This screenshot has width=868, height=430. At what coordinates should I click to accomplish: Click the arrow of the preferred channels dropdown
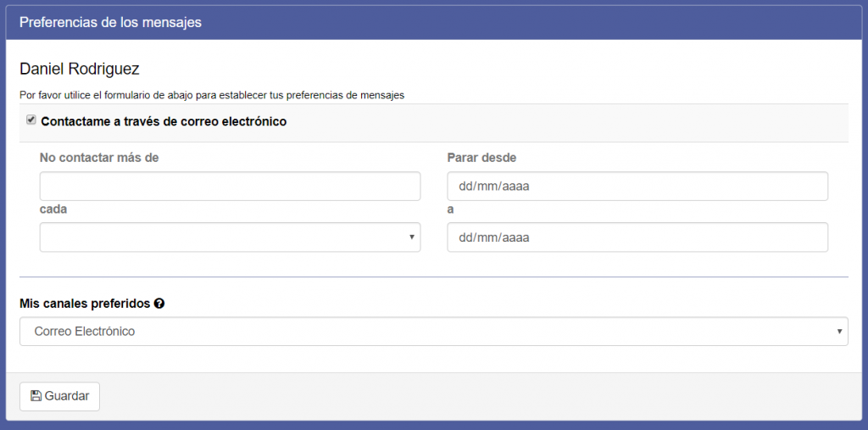click(x=839, y=332)
